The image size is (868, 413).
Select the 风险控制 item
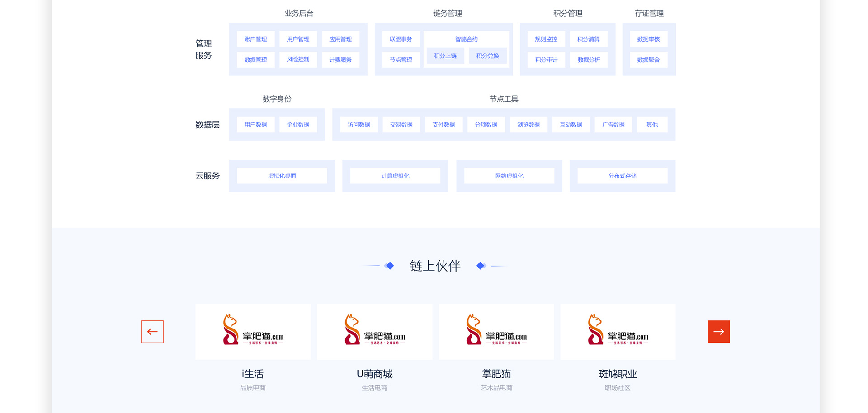298,60
